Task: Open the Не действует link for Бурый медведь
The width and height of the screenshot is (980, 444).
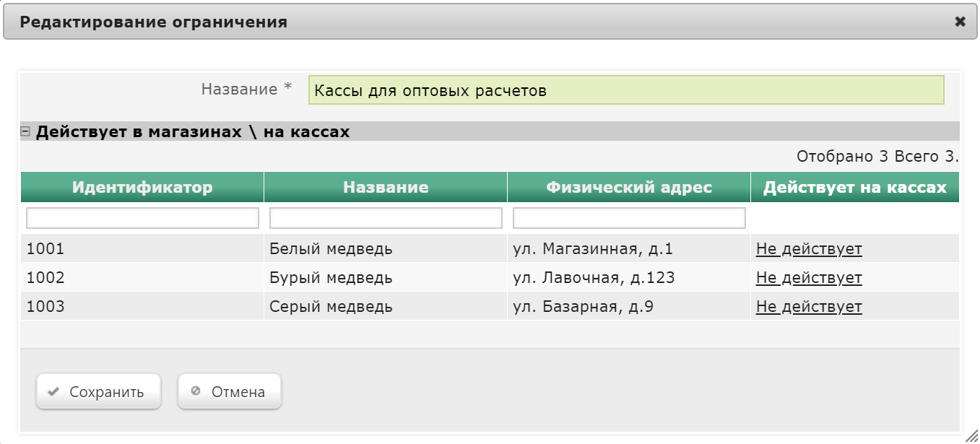Action: click(x=809, y=278)
